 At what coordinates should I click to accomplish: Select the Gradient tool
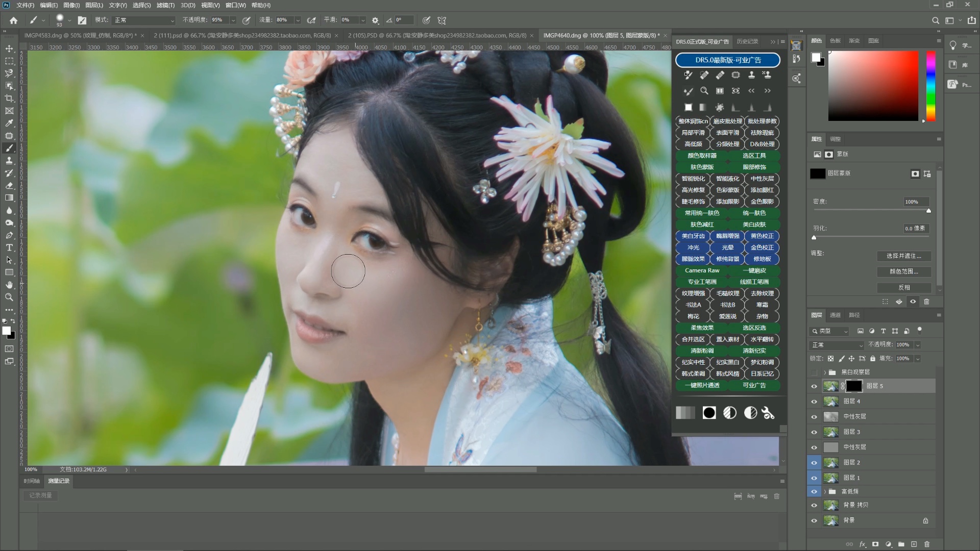tap(9, 198)
